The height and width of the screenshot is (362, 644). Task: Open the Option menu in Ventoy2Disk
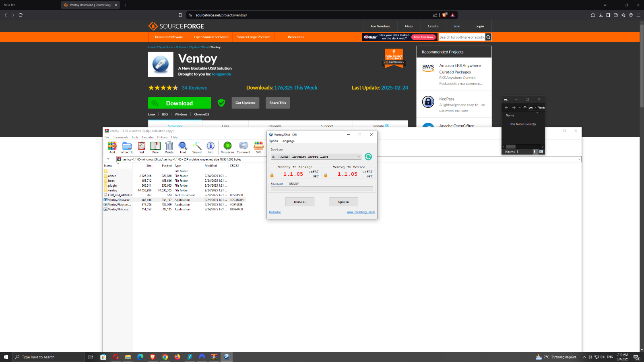pos(273,141)
